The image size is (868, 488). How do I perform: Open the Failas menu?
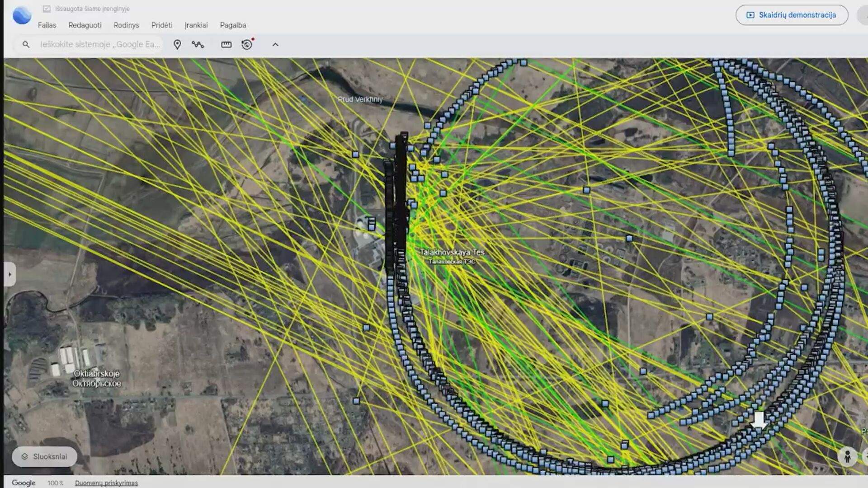(47, 25)
